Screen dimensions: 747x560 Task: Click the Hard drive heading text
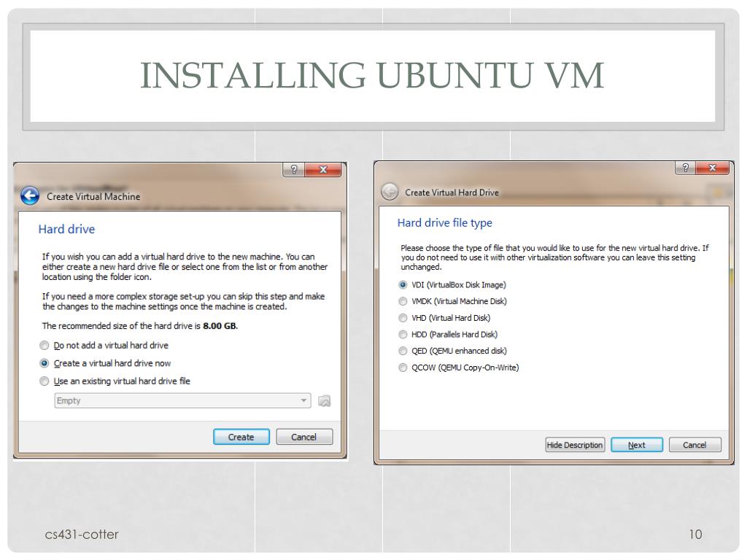click(x=66, y=229)
